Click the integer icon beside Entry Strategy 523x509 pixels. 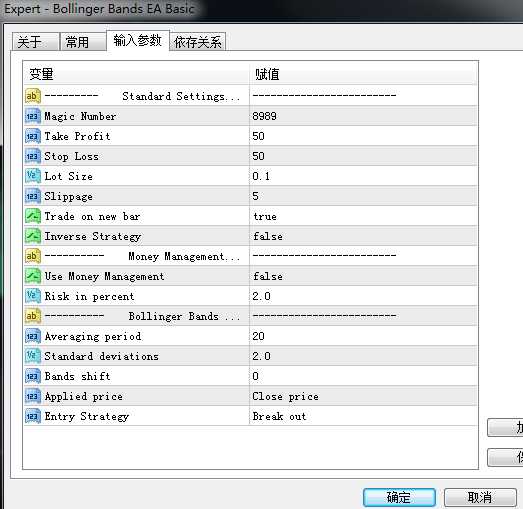pyautogui.click(x=33, y=416)
